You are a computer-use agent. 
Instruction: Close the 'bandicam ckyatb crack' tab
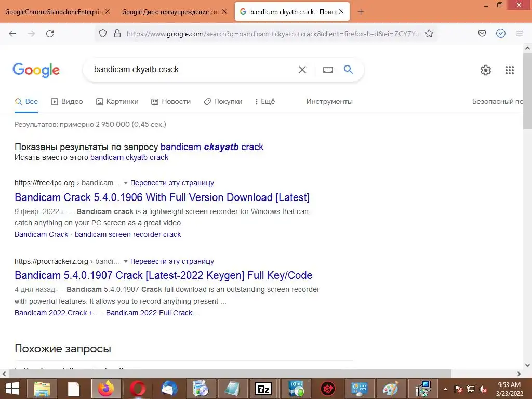tap(341, 11)
